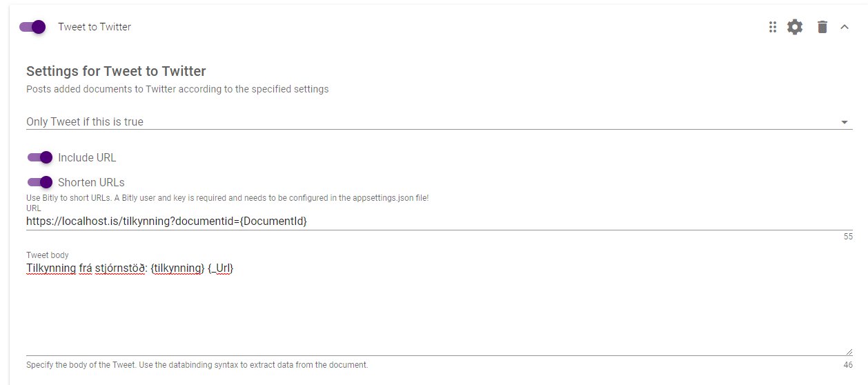
Task: Click the Tweet body character counter 46
Action: click(848, 365)
